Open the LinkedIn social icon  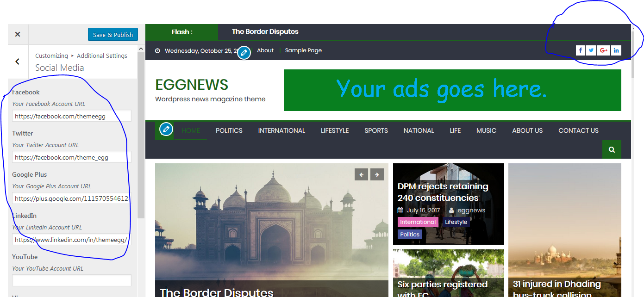click(616, 50)
